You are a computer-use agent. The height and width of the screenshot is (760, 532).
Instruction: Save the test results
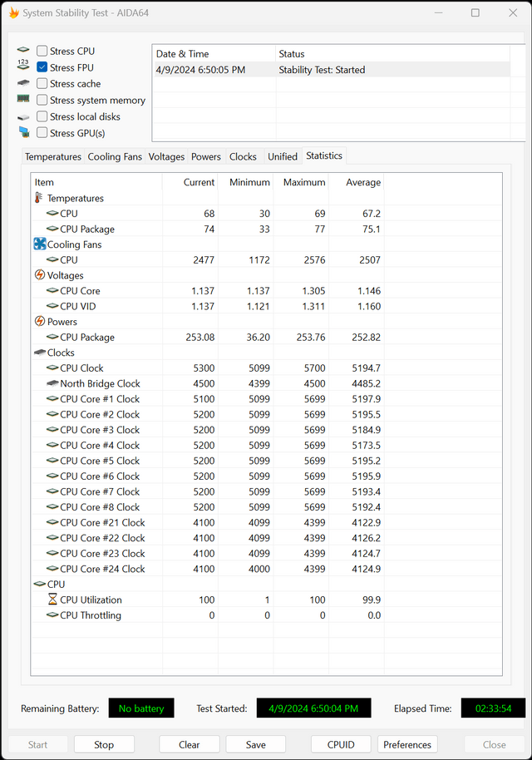[x=255, y=744]
